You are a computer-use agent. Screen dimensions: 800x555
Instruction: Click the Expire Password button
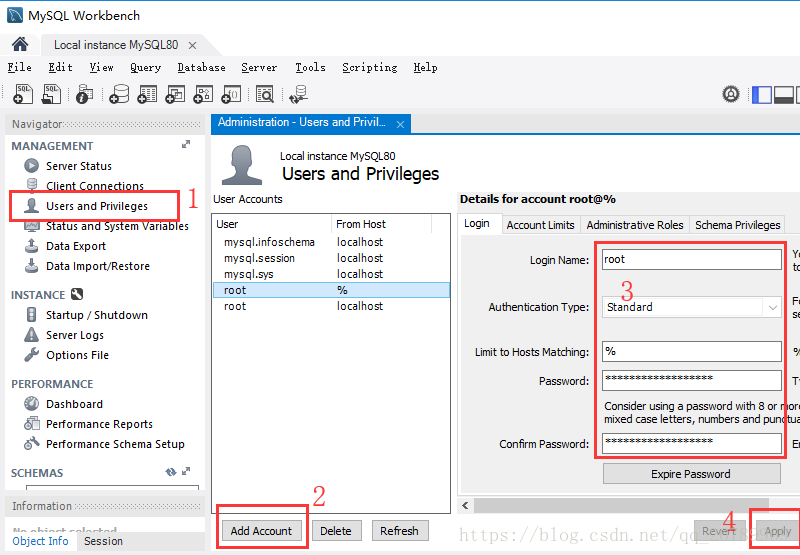pos(691,474)
